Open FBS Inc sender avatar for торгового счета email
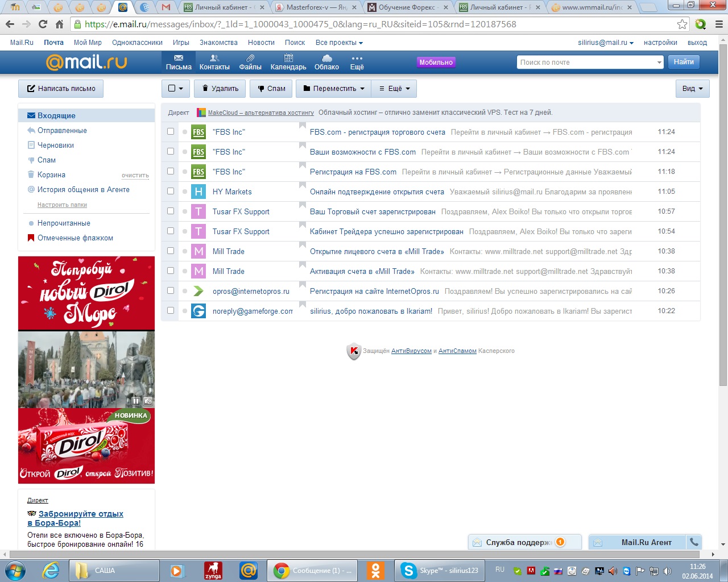 [x=198, y=132]
